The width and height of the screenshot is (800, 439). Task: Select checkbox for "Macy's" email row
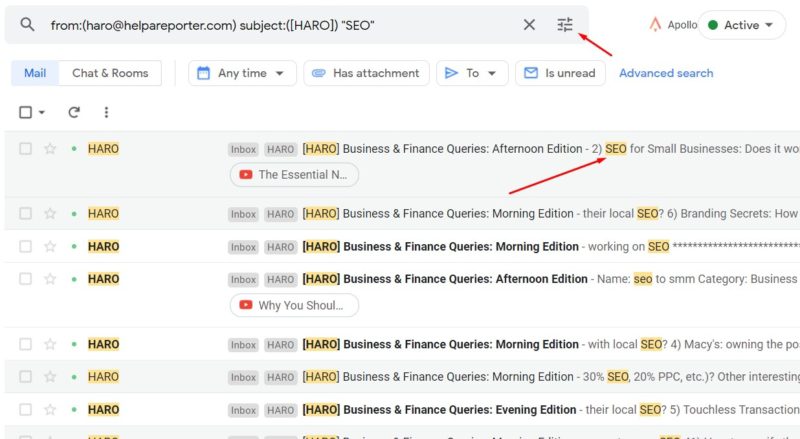[x=26, y=344]
